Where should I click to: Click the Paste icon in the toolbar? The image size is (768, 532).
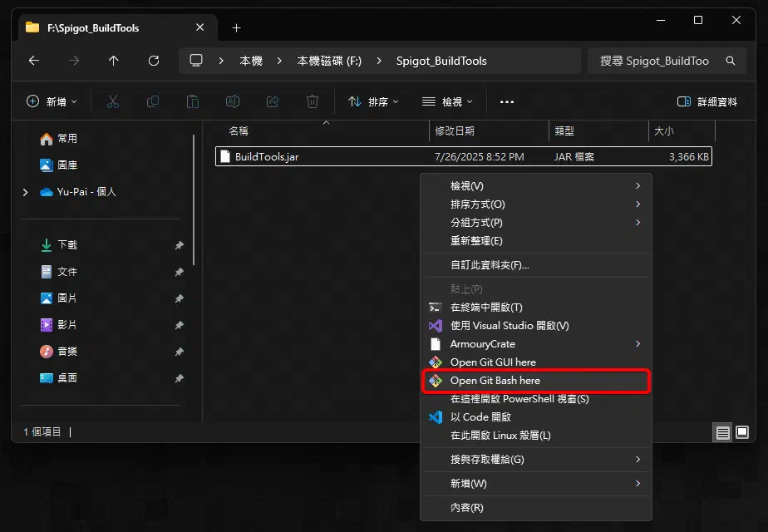192,102
